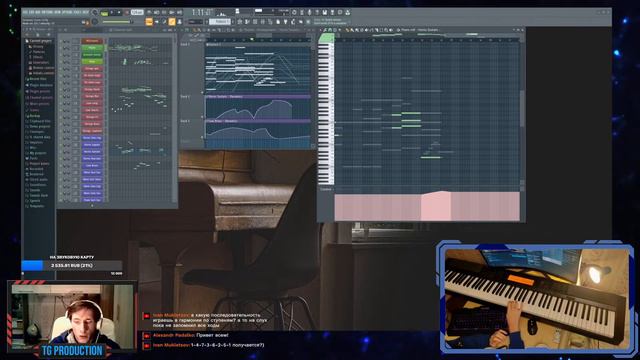
Task: Open the My projects folder in the browser
Action: 37,153
